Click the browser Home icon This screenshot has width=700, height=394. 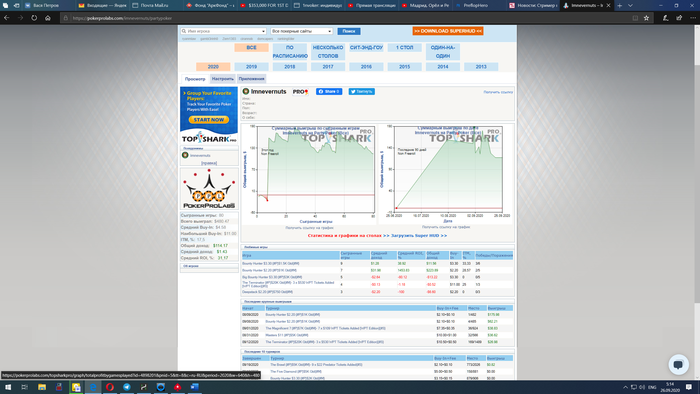pyautogui.click(x=48, y=18)
